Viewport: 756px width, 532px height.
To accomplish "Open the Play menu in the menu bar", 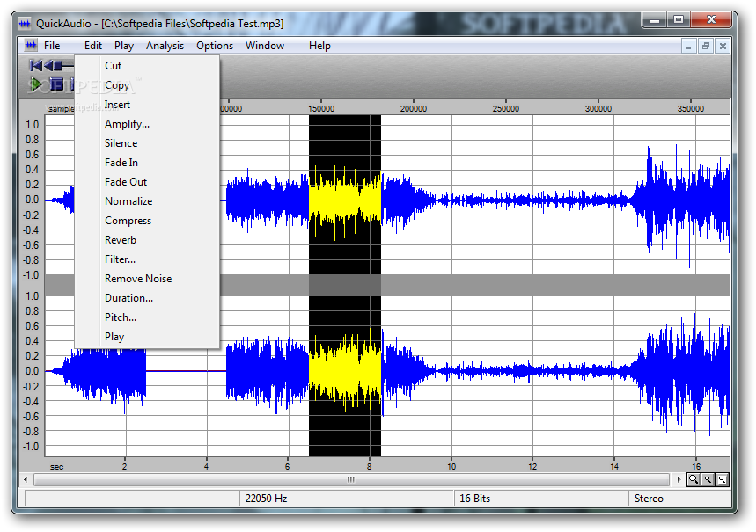I will pos(124,46).
